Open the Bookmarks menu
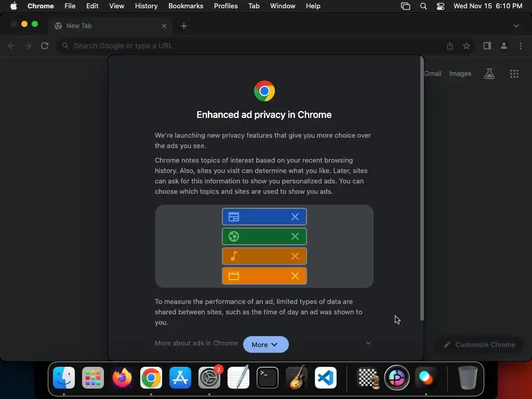 (x=185, y=6)
